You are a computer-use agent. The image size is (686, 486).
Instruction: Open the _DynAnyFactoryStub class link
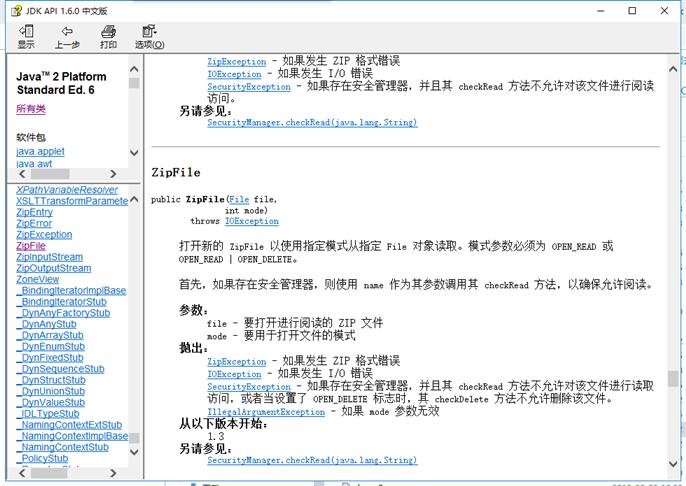63,313
